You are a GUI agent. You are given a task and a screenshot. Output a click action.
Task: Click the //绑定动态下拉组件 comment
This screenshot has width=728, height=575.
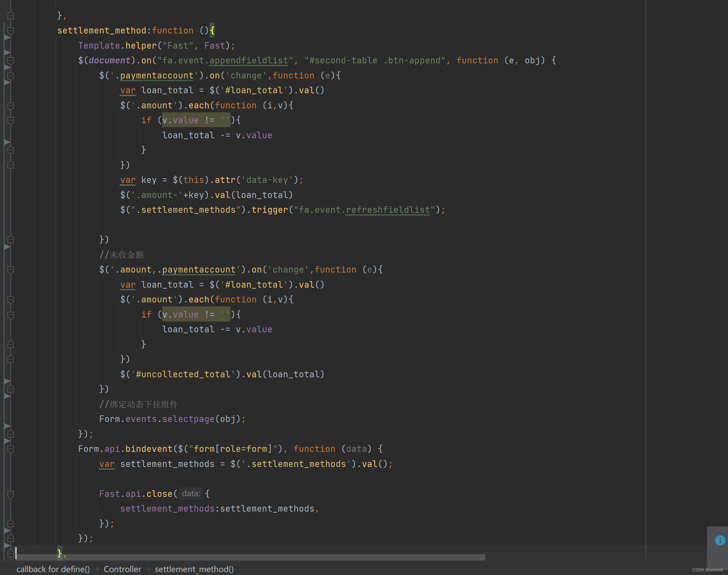pyautogui.click(x=138, y=404)
